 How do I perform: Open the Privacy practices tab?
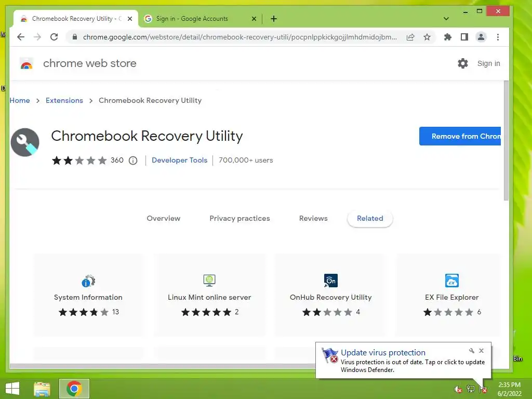(x=240, y=219)
